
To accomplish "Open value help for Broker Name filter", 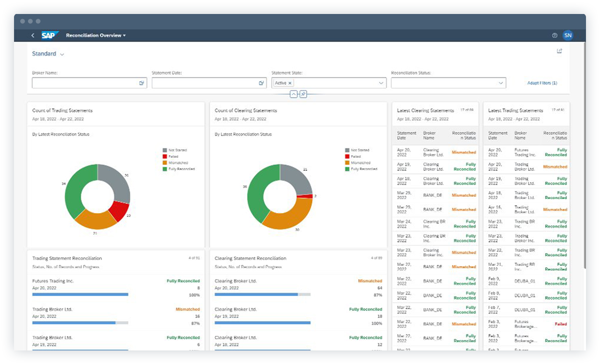I will coord(142,83).
